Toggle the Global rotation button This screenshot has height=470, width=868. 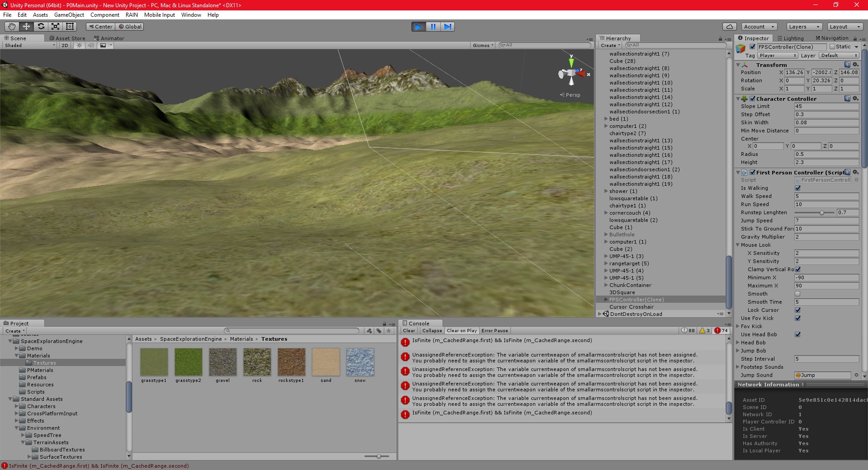130,27
